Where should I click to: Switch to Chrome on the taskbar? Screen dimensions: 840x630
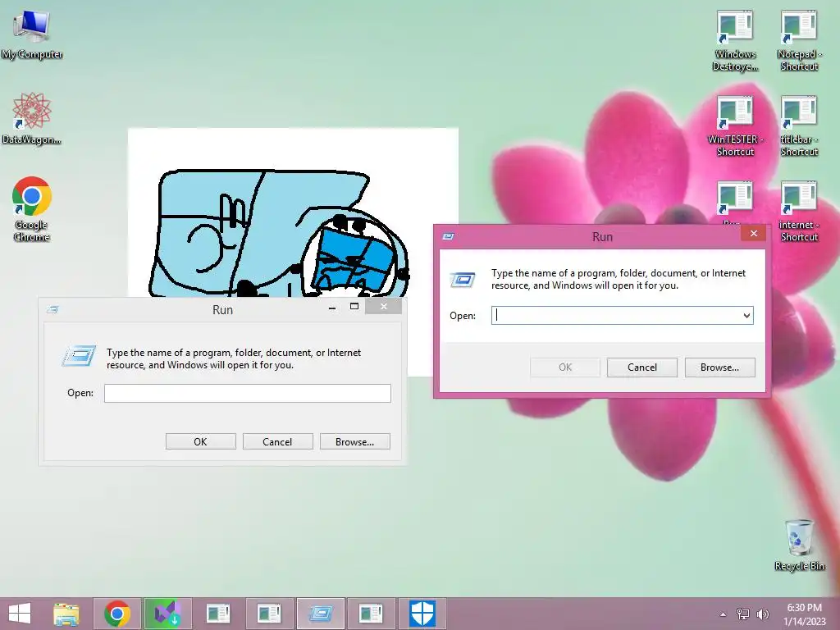[x=117, y=614]
